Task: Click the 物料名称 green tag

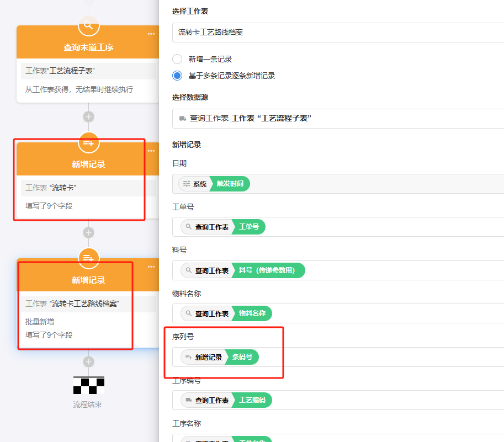Action: [252, 313]
